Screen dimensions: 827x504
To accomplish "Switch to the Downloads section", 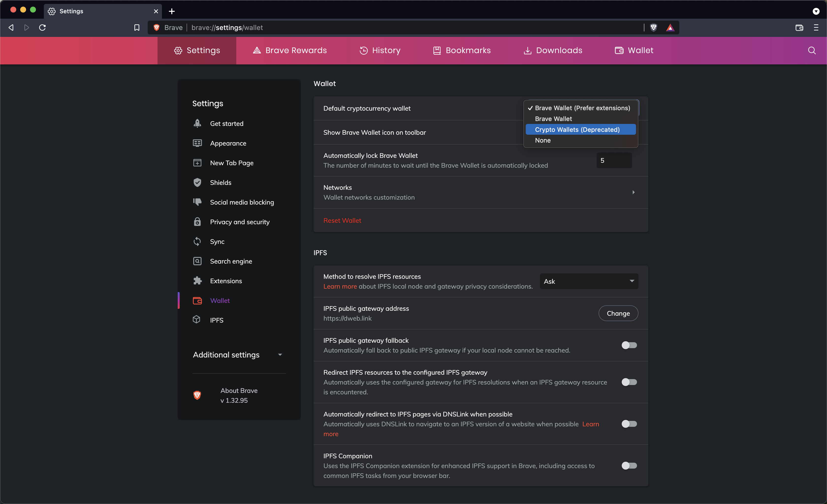I will point(553,50).
